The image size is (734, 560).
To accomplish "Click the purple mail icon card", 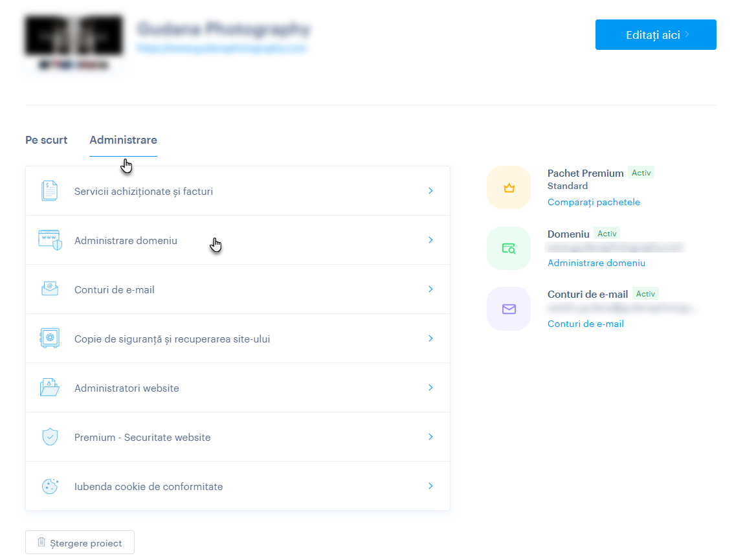I will 509,309.
